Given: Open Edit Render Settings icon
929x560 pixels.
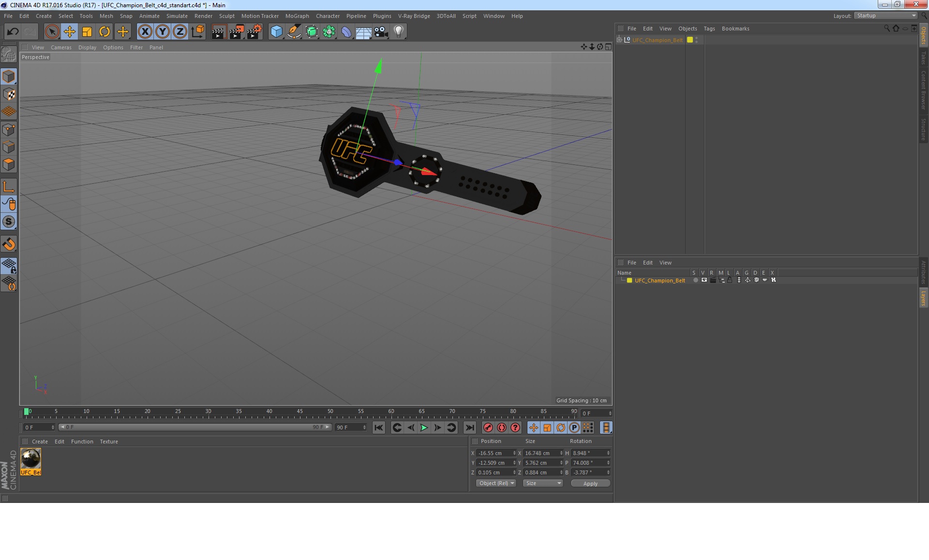Looking at the screenshot, I should pos(255,32).
